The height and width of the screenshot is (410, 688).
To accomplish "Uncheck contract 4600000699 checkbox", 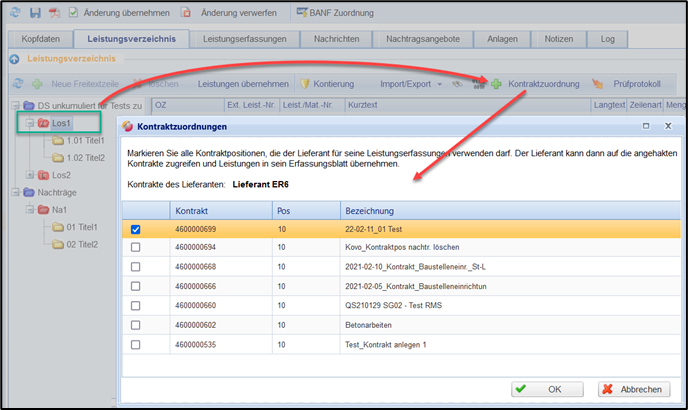I will tap(135, 229).
